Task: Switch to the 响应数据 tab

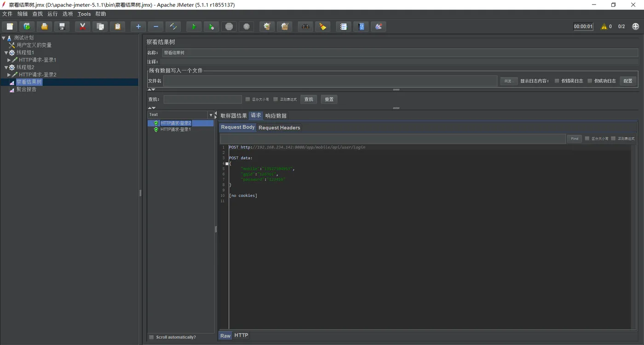Action: [x=276, y=115]
